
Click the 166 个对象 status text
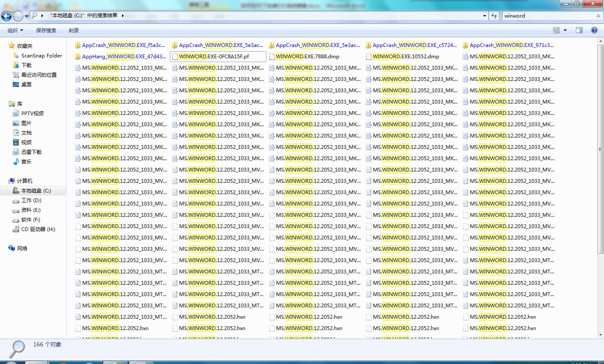47,344
